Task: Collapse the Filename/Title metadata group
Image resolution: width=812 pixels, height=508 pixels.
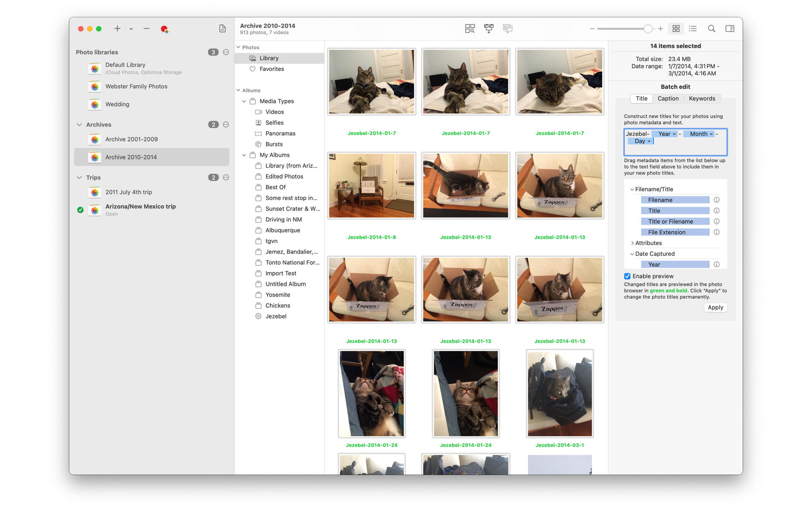Action: pos(632,190)
